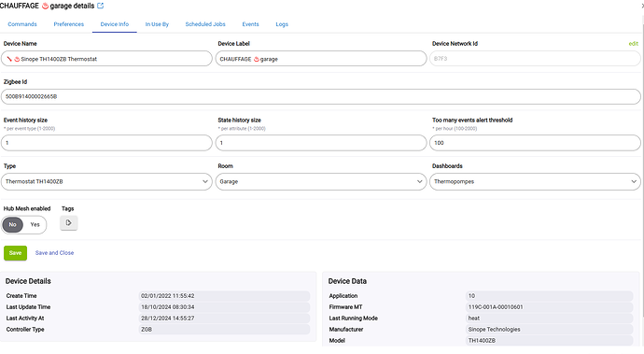Click the Save and Close link

point(55,253)
